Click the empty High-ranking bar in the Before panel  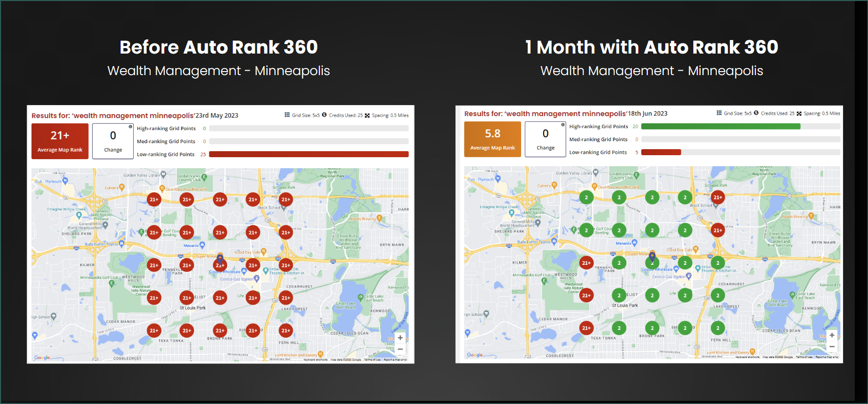point(309,129)
